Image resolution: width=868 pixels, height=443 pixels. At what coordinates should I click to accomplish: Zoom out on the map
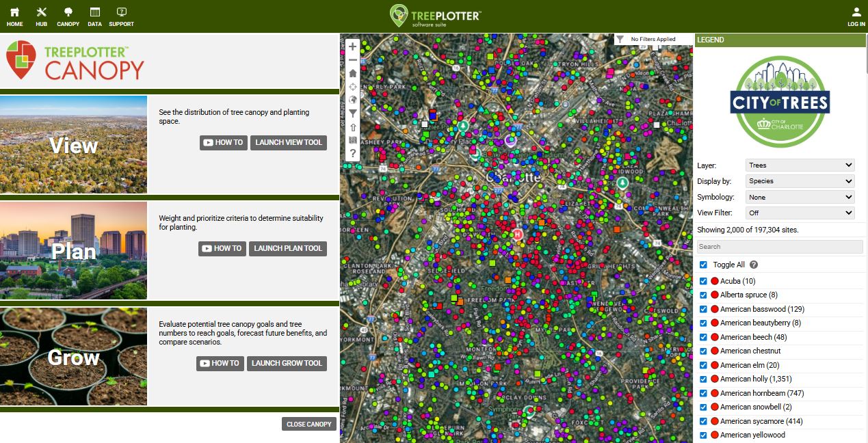point(352,60)
